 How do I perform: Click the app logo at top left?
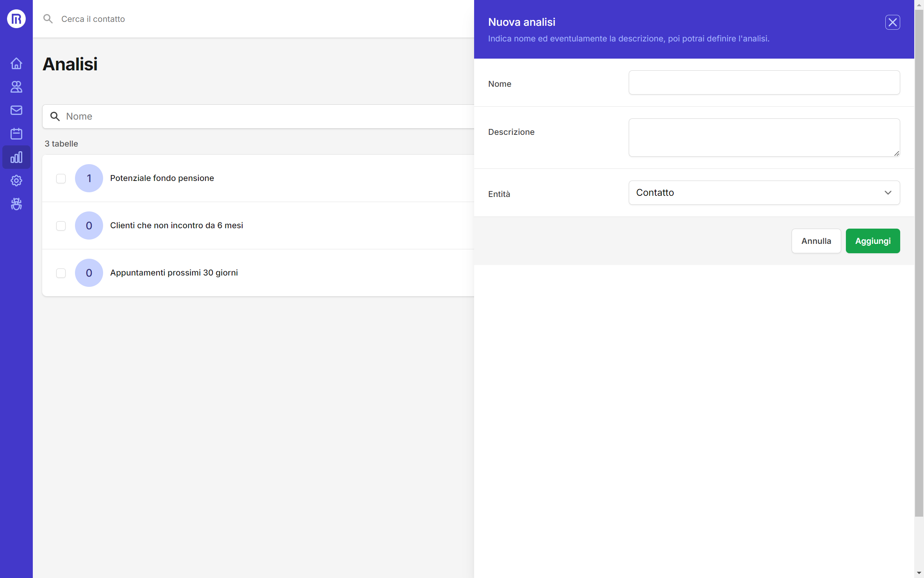pos(16,18)
